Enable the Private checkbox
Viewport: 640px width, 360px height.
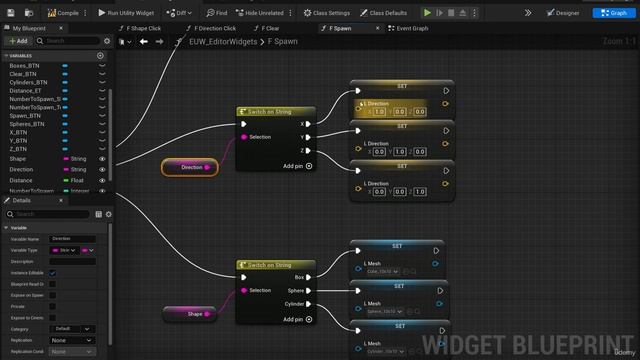[52, 307]
